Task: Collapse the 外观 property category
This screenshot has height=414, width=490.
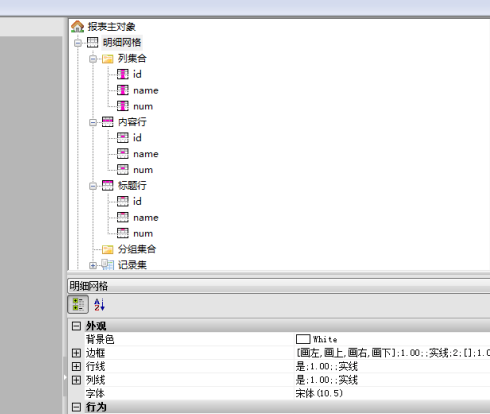Action: click(76, 326)
